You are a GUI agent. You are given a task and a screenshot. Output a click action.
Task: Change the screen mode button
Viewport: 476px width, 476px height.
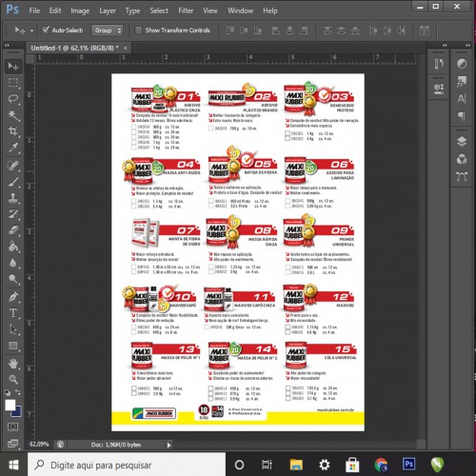[12, 443]
